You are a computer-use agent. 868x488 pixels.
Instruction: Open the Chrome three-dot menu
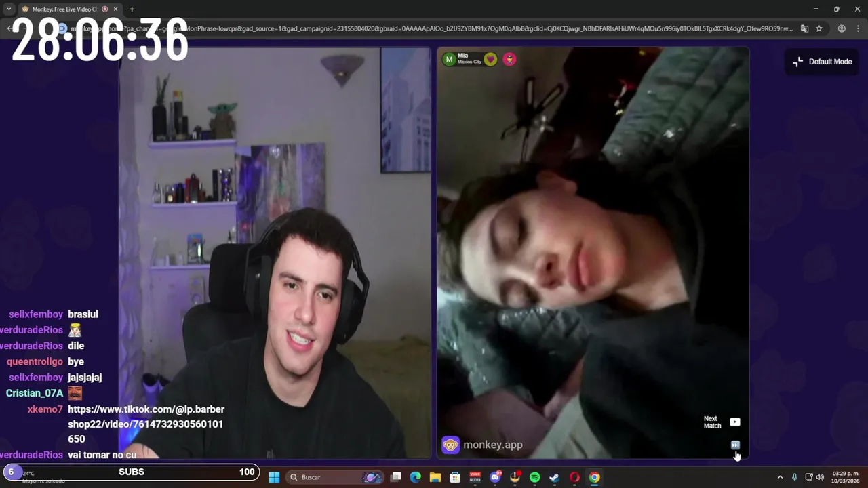(x=858, y=28)
